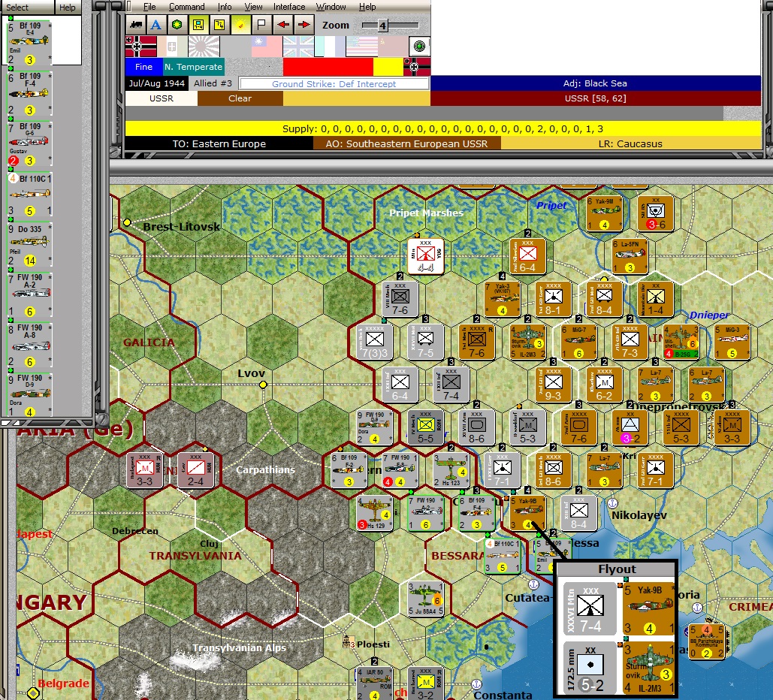The height and width of the screenshot is (700, 773).
Task: Select BB Parizhskaya Kommuna ship counter
Action: [708, 641]
